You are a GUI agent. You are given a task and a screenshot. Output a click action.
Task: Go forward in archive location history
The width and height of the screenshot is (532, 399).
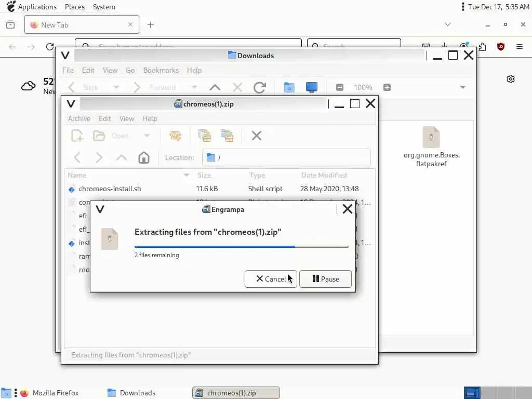pyautogui.click(x=99, y=158)
